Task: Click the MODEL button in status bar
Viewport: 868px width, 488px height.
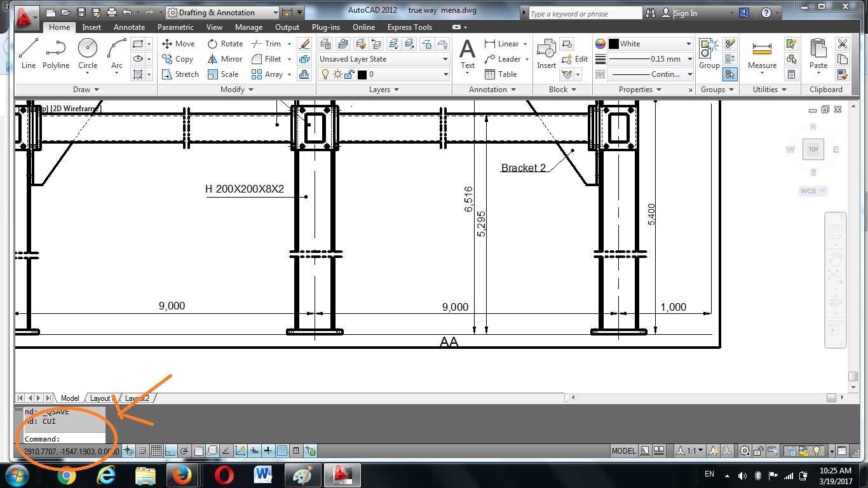Action: click(623, 451)
